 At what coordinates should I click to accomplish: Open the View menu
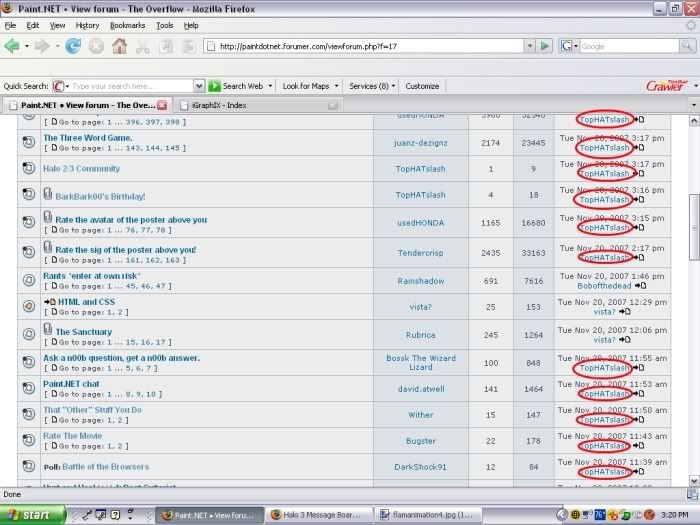[x=57, y=25]
